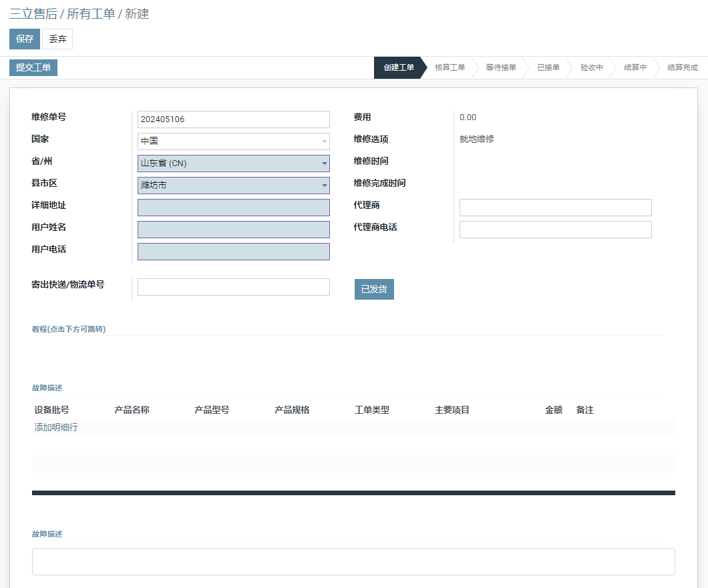This screenshot has height=588, width=708.
Task: Open the 县市区 city dropdown
Action: pos(233,186)
